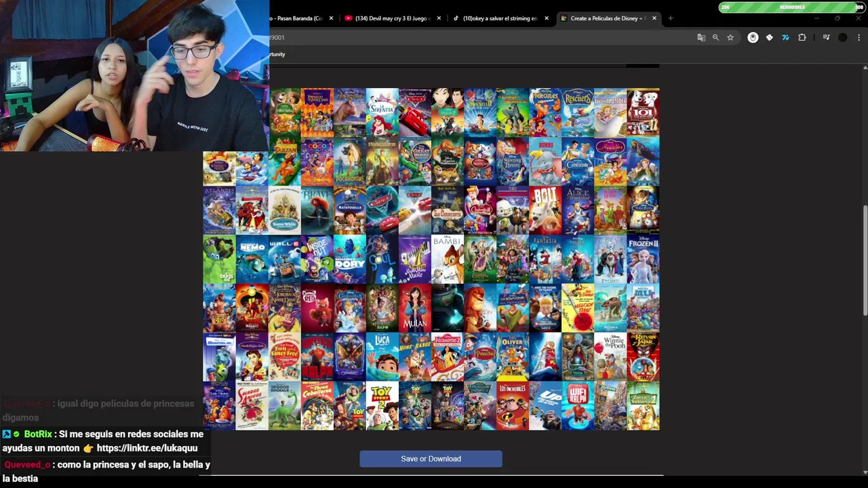Select the Hercules movie poster
This screenshot has height=488, width=868.
(x=545, y=113)
